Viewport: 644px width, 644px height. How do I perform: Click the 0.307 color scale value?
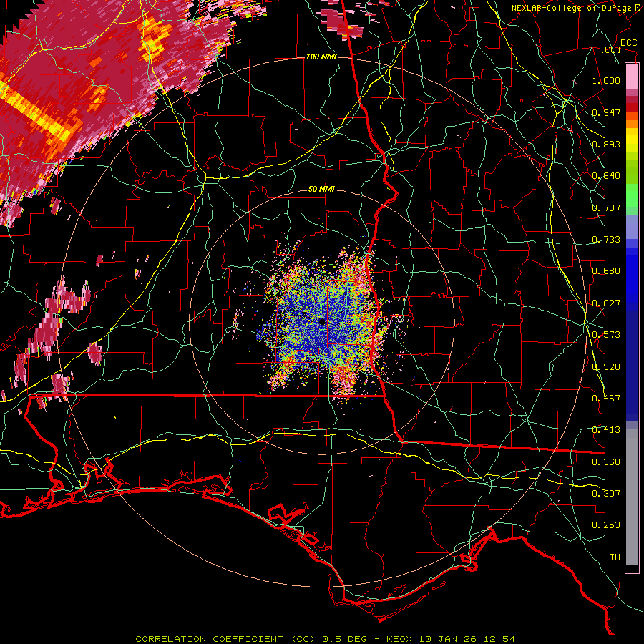(606, 494)
